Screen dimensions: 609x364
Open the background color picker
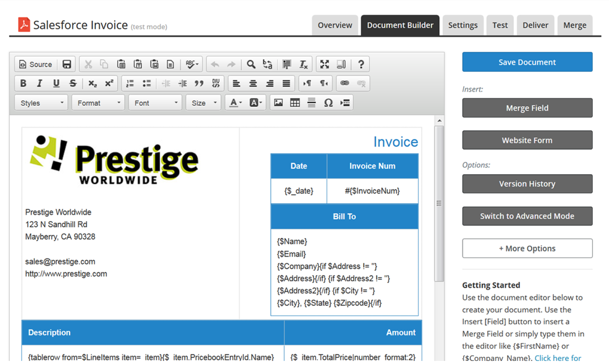[255, 103]
